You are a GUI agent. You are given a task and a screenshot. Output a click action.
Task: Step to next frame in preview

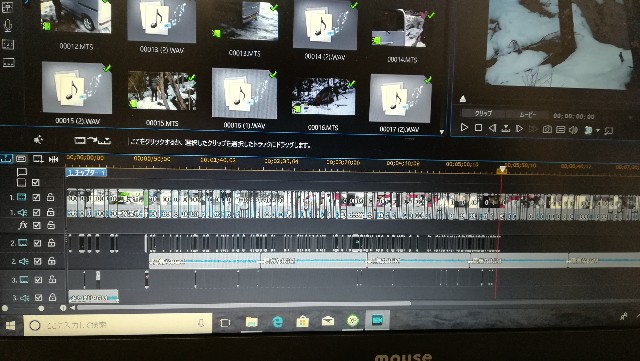tap(519, 129)
